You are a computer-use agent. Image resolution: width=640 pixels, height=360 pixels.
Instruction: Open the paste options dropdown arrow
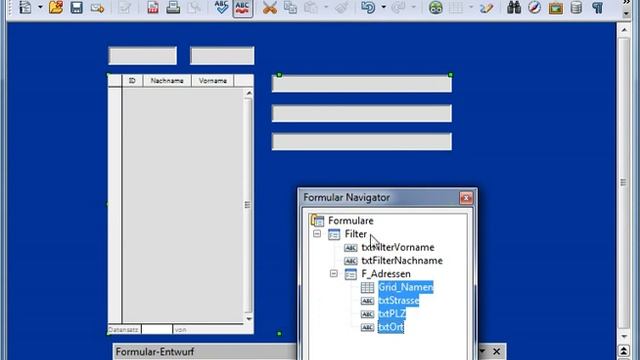pyautogui.click(x=326, y=7)
